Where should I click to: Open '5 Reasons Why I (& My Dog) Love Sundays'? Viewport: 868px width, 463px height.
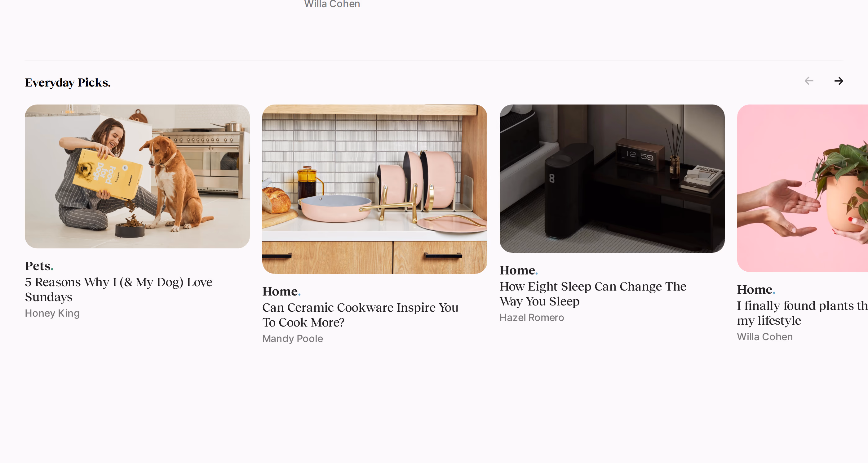pos(119,289)
